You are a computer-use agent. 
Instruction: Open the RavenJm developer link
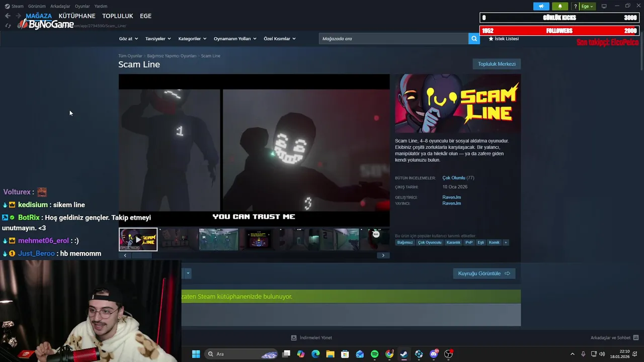click(452, 197)
